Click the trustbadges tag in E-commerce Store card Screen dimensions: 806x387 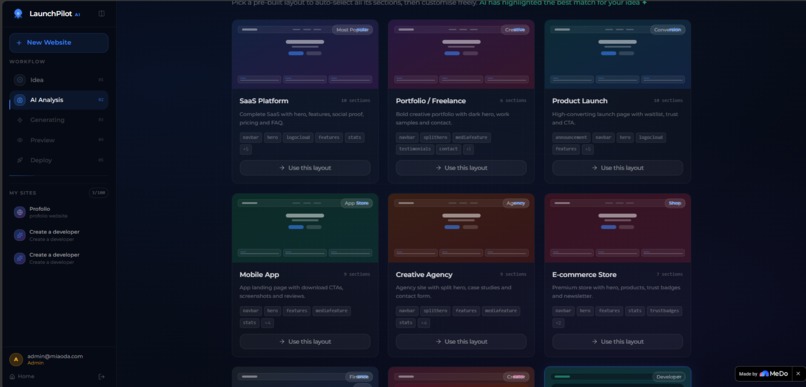pyautogui.click(x=664, y=311)
